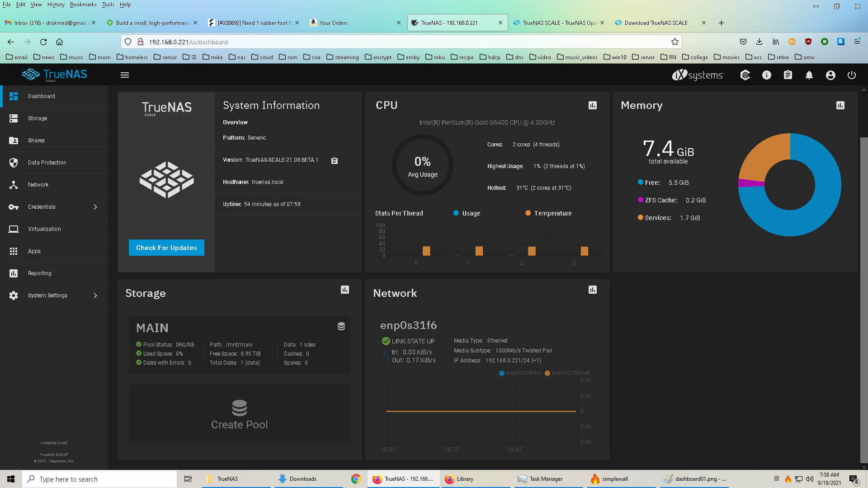The image size is (868, 488).
Task: Open CPU reports chart icon
Action: pyautogui.click(x=593, y=105)
